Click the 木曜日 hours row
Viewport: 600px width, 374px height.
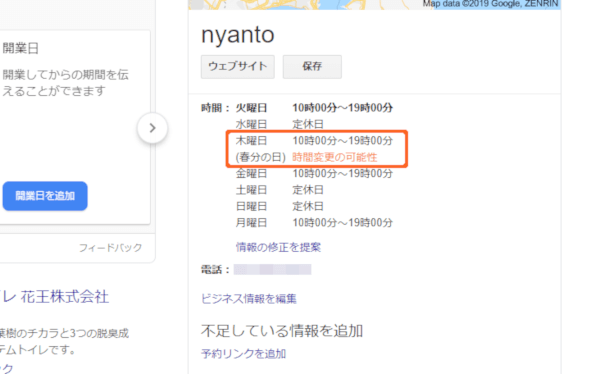314,141
